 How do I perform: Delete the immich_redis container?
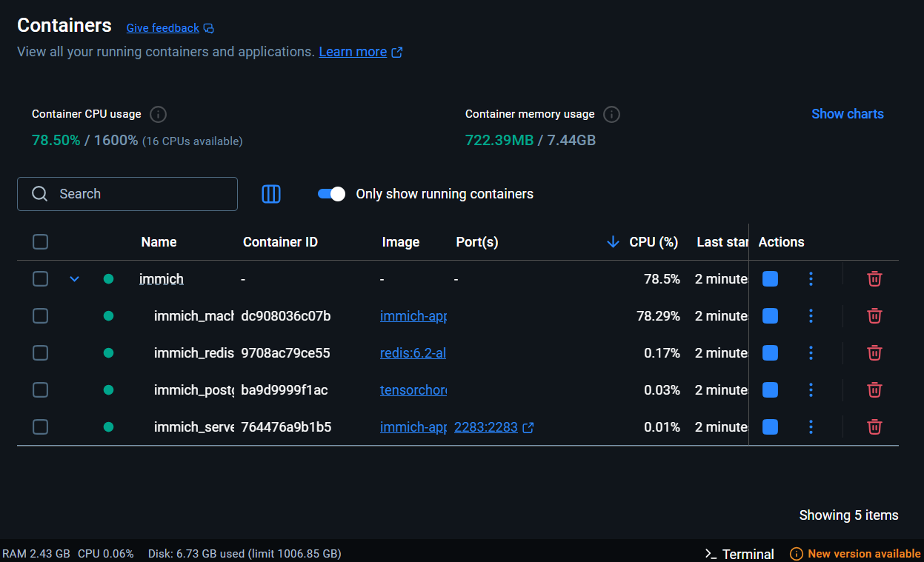click(874, 353)
